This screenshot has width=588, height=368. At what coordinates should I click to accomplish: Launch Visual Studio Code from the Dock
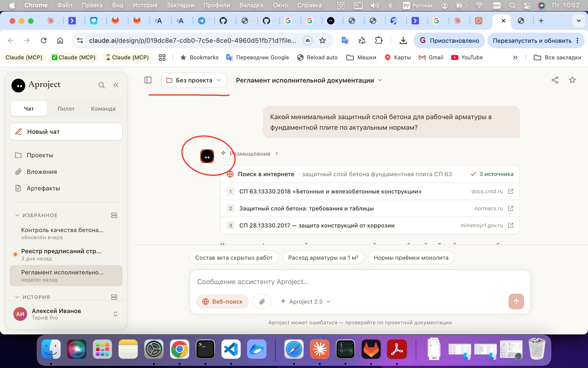click(231, 349)
